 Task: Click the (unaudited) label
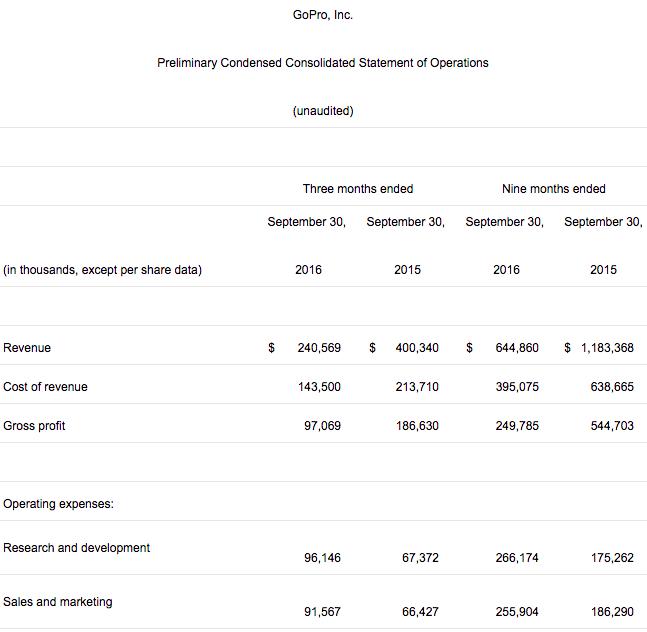[x=323, y=111]
